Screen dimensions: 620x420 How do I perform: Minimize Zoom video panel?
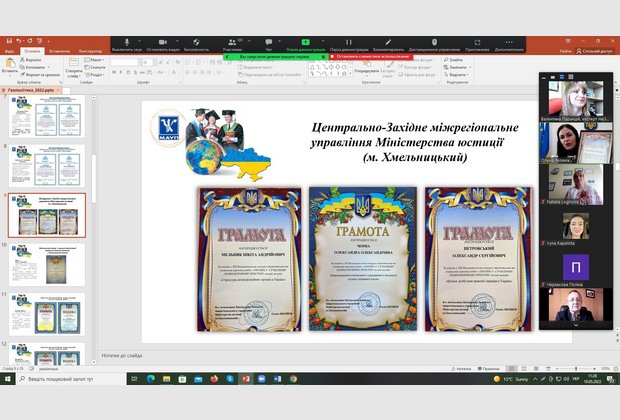(x=544, y=77)
